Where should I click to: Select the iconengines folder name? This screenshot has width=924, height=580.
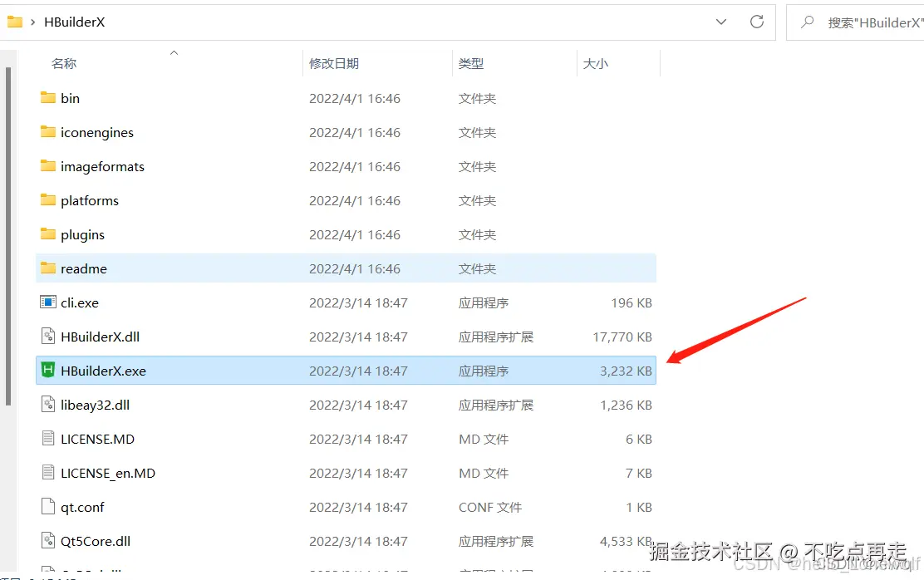tap(97, 133)
